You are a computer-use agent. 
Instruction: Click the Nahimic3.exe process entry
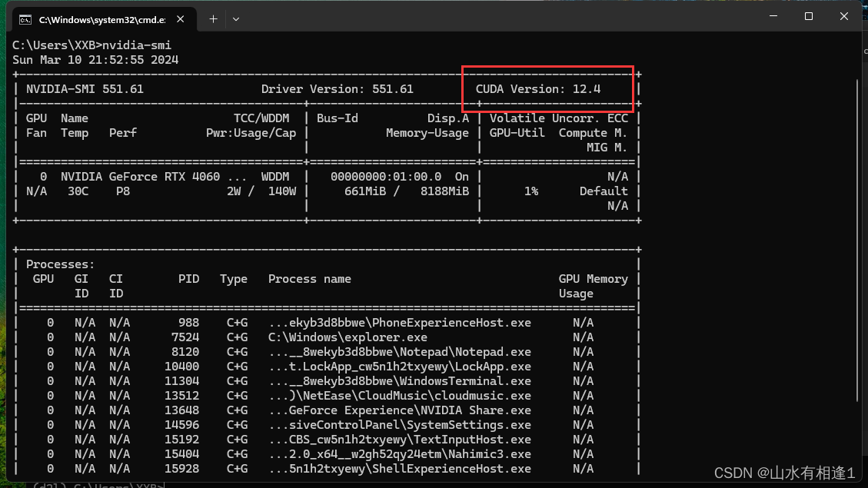(400, 454)
